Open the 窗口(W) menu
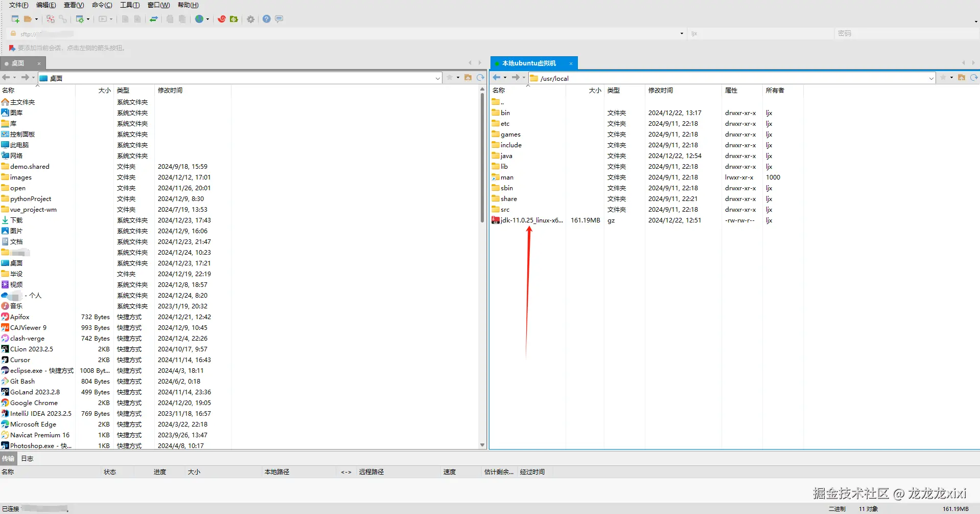Viewport: 980px width, 514px height. (158, 5)
